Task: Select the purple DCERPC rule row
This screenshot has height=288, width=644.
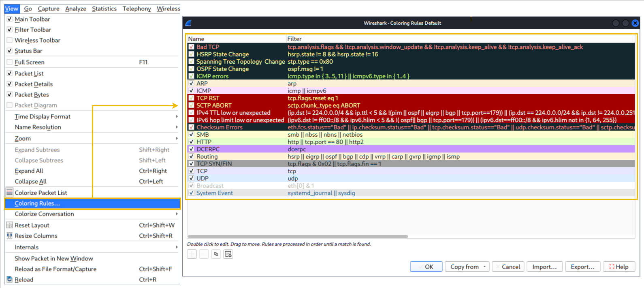Action: (411, 149)
